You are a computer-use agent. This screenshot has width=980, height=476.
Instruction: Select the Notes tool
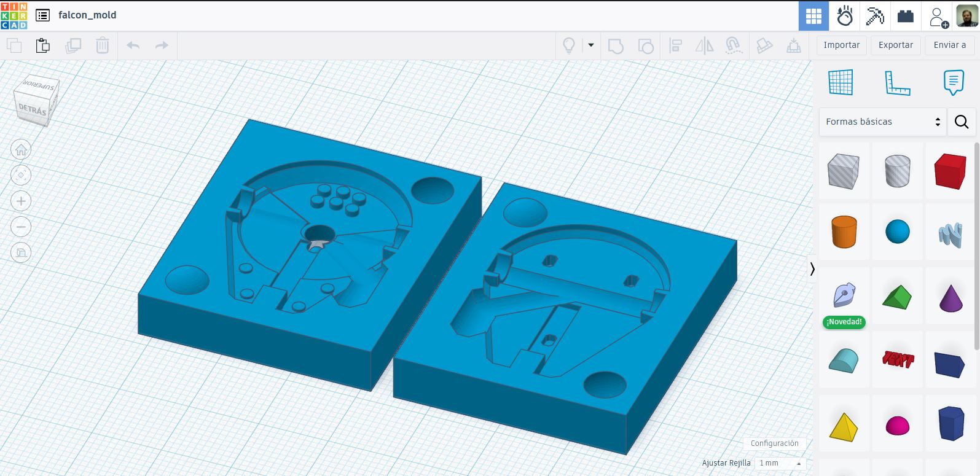953,82
